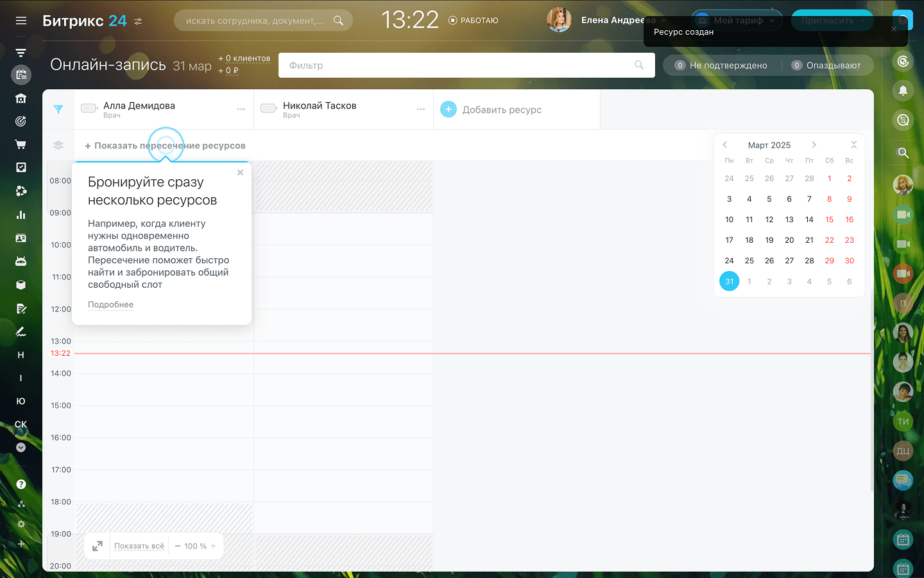Viewport: 924px width, 578px height.
Task: Open the signature pen icon in left sidebar
Action: pos(21,331)
